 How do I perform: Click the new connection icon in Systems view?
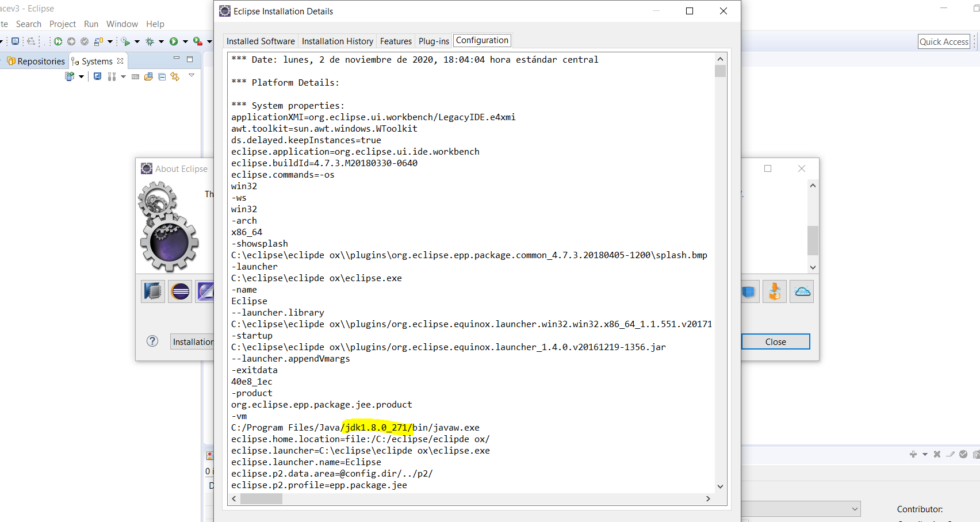pyautogui.click(x=70, y=76)
